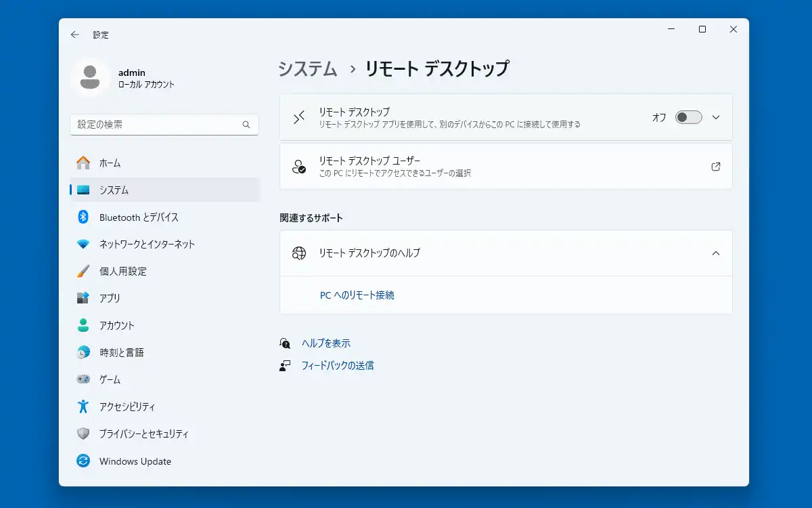Click the リモート デスクトップ page title
Image resolution: width=812 pixels, height=508 pixels.
point(437,68)
